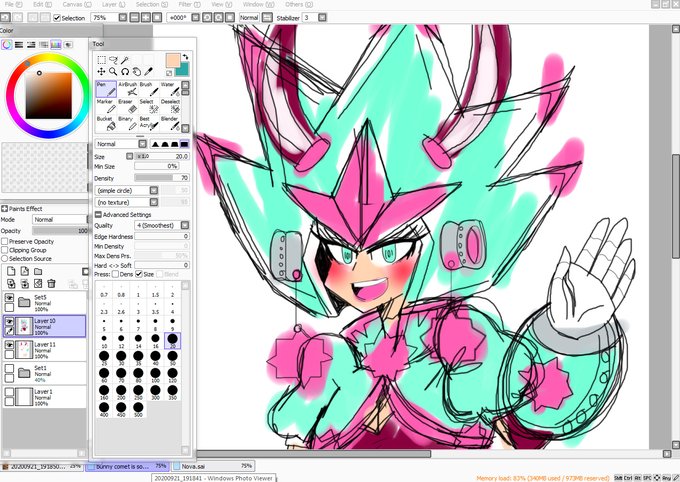Zoom out with the minus button
Screen dimensions: 680x482
134,18
